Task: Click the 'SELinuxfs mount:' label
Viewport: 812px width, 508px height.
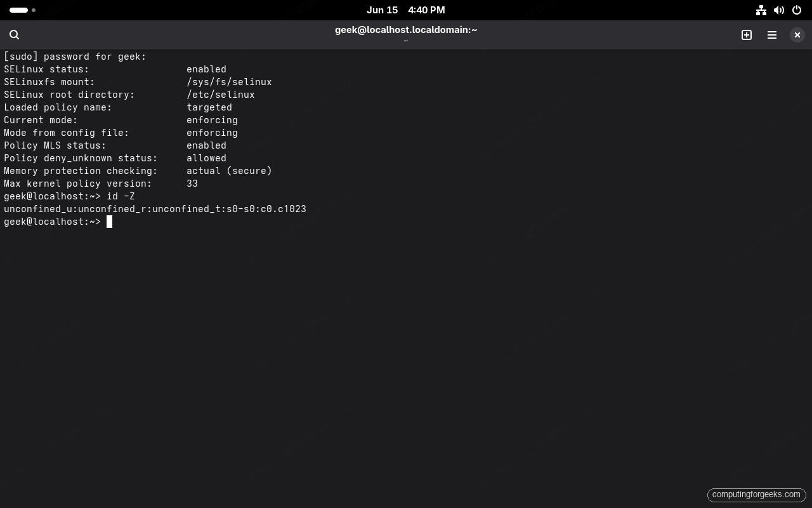Action: click(49, 82)
